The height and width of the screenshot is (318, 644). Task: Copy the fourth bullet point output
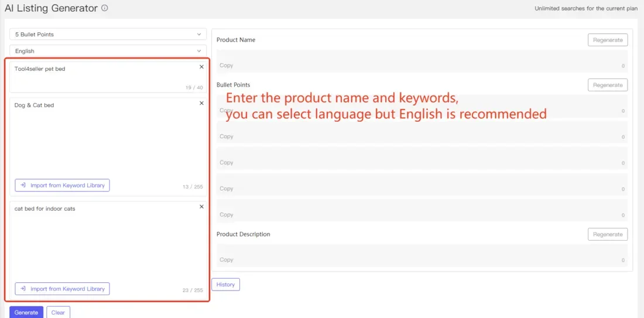pyautogui.click(x=227, y=189)
